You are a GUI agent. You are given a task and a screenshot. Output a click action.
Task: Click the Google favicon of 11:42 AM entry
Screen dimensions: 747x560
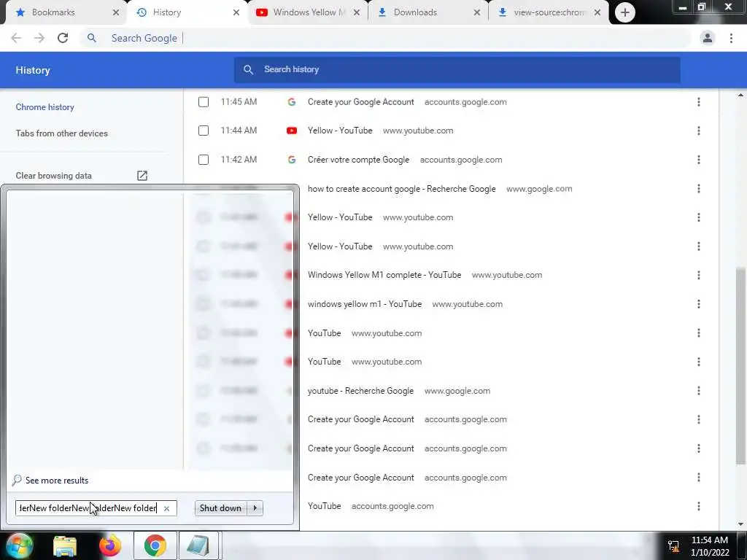coord(292,160)
